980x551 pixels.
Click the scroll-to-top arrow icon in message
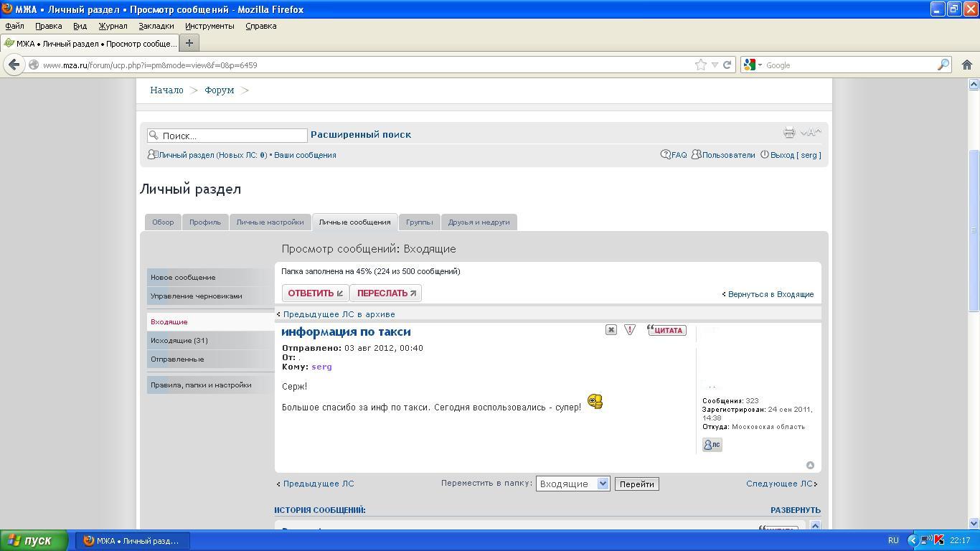(810, 466)
